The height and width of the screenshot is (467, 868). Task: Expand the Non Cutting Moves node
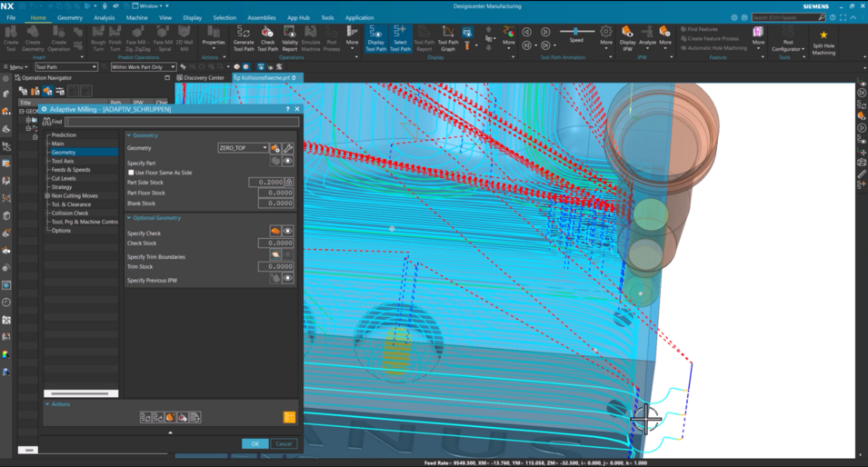(47, 196)
